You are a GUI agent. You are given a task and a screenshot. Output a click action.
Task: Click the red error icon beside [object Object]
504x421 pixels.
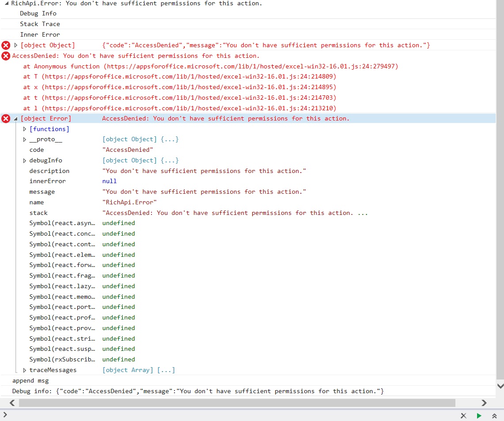5,45
